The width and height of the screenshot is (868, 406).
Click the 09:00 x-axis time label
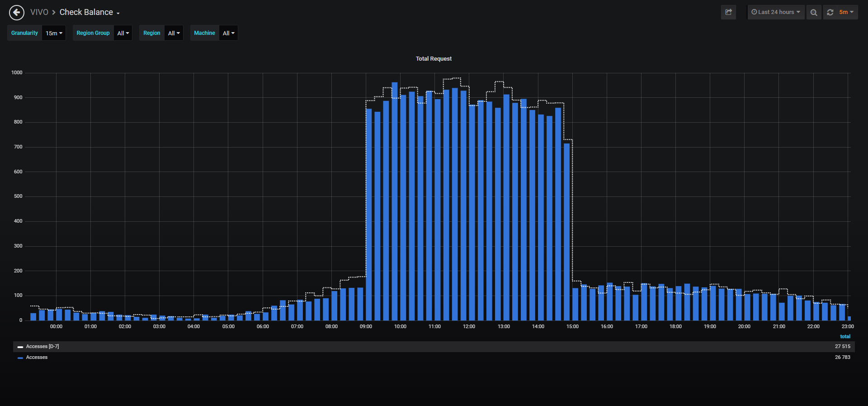366,327
